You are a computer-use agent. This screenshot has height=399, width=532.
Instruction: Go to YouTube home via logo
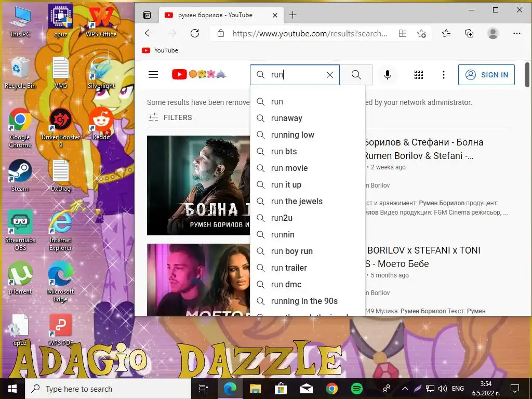pos(199,74)
